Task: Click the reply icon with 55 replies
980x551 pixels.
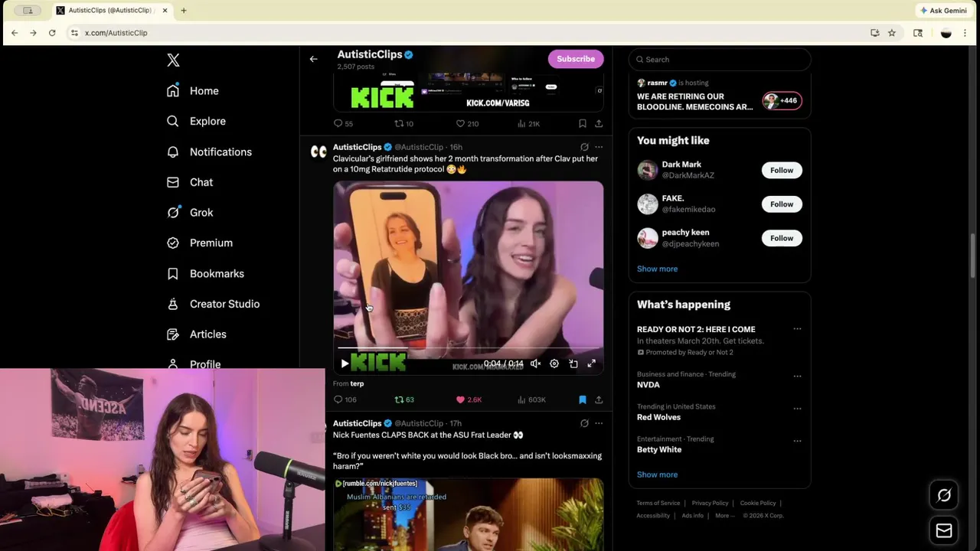Action: pos(338,123)
